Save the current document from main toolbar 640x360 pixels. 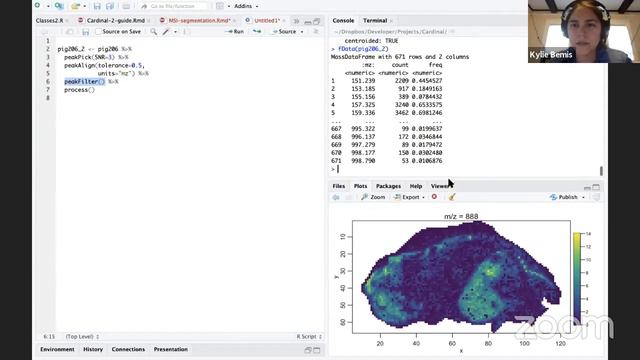97,6
